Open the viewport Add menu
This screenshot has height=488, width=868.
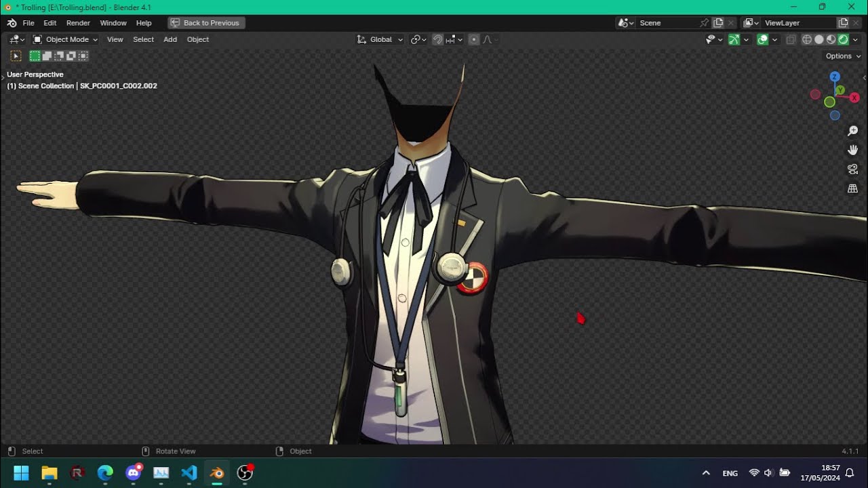pyautogui.click(x=170, y=39)
